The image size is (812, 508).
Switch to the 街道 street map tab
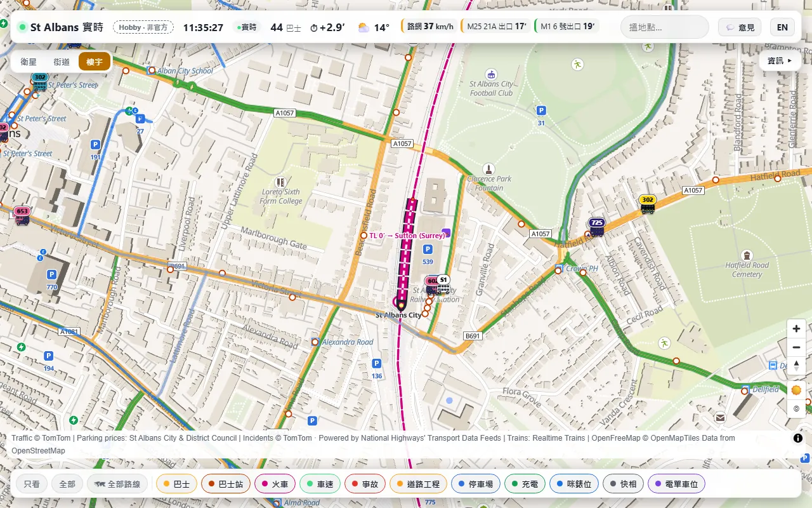tap(62, 62)
